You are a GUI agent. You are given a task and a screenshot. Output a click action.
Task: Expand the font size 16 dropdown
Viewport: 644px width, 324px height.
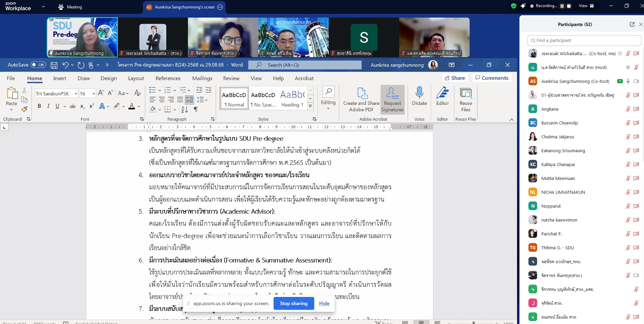(93, 94)
